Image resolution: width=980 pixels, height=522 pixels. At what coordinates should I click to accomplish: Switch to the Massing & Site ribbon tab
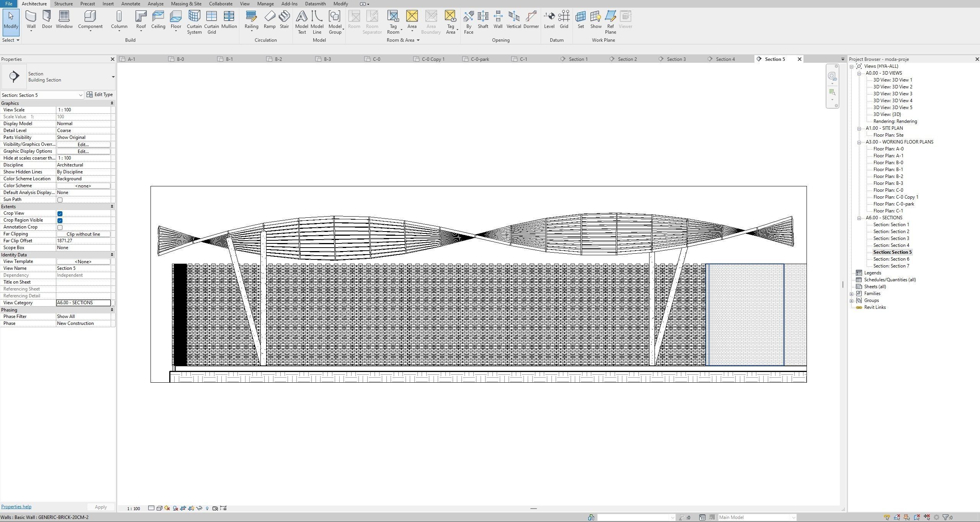[186, 3]
